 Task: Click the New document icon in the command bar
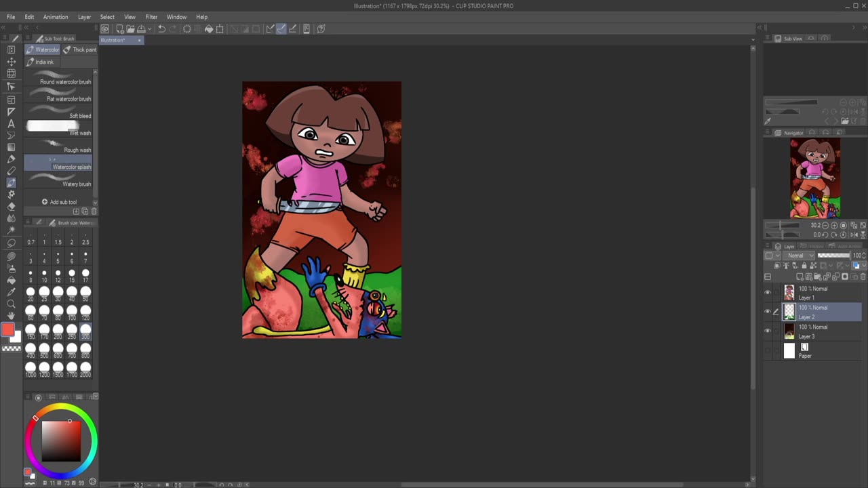(x=119, y=28)
